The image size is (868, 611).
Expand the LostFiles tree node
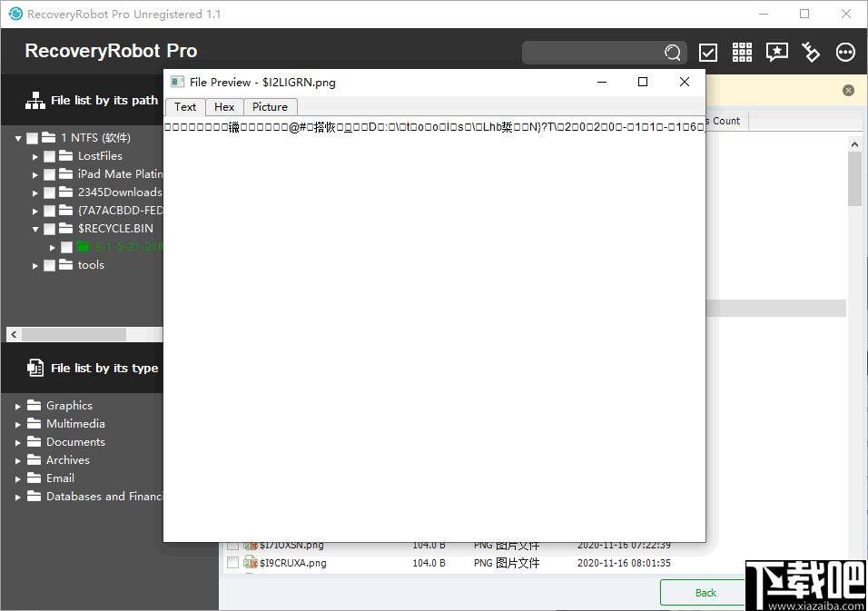35,156
